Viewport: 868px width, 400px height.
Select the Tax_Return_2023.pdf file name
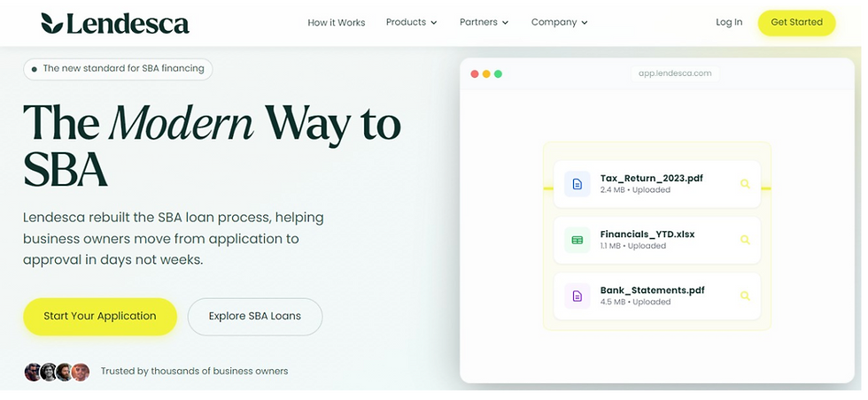tap(652, 179)
